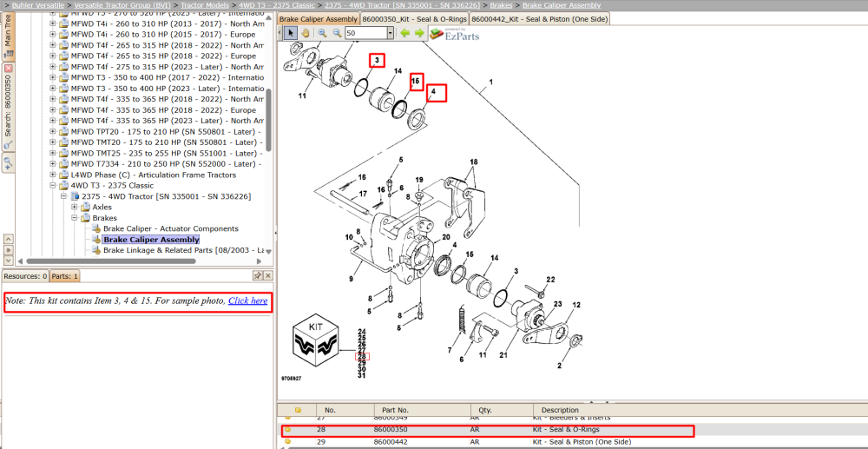The height and width of the screenshot is (449, 868).
Task: Select part row 86000442 Kit - Seal & Piston
Action: [x=572, y=442]
